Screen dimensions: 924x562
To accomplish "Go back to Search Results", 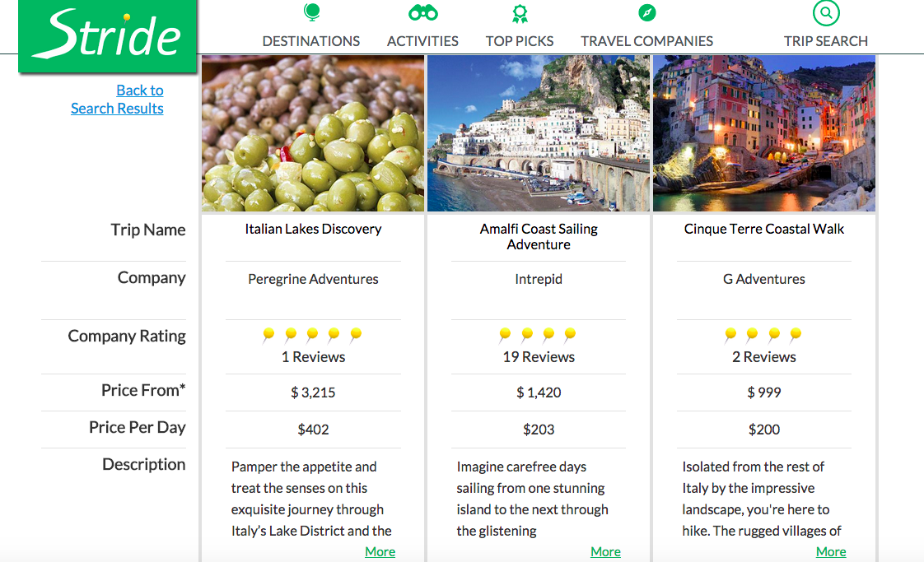I will [x=118, y=100].
